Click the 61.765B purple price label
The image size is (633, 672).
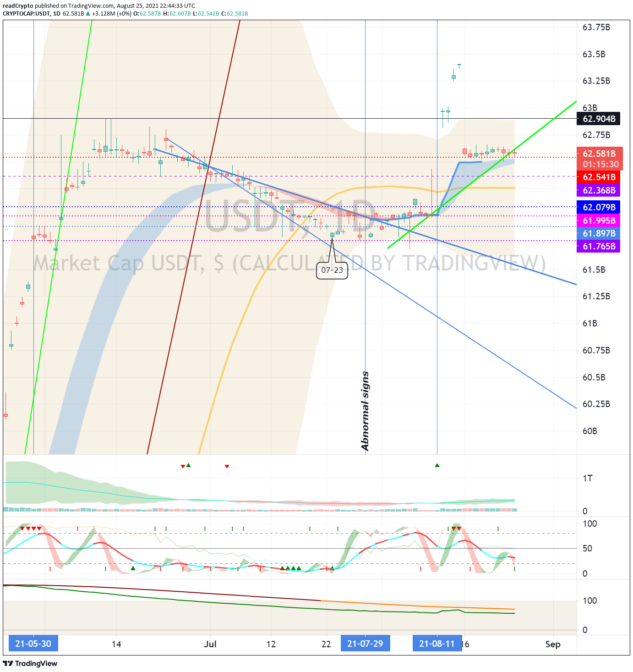(x=598, y=246)
